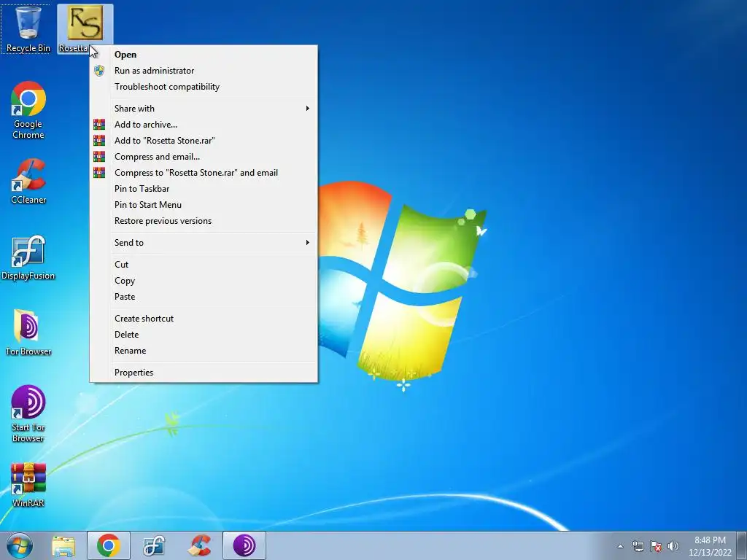The height and width of the screenshot is (560, 747).
Task: Switch to Google Chrome in the taskbar
Action: [109, 545]
